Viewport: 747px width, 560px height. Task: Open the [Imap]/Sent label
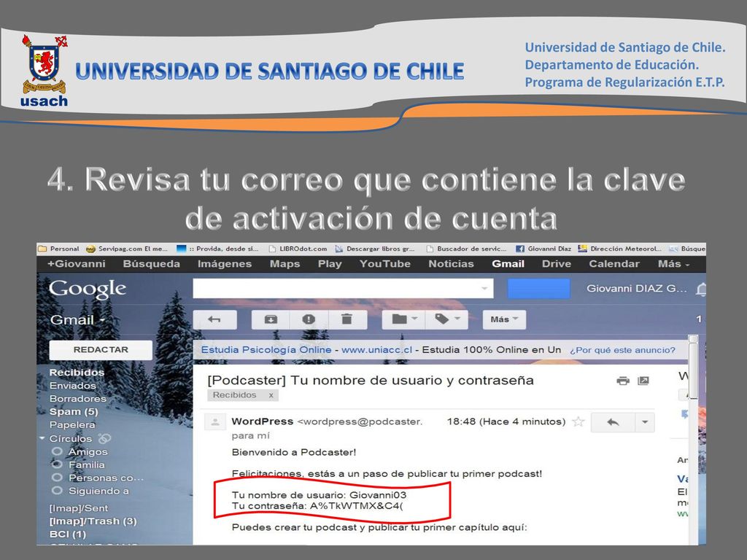(x=79, y=508)
